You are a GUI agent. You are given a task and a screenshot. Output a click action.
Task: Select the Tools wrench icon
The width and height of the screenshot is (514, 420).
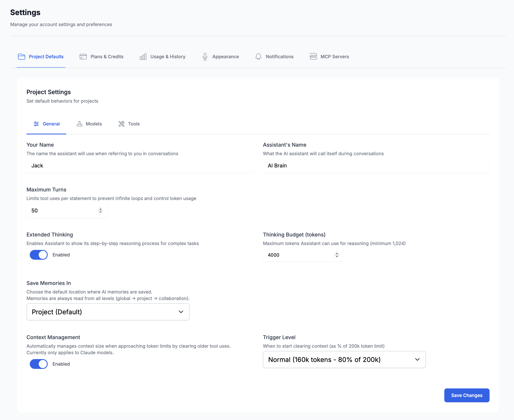(x=121, y=124)
